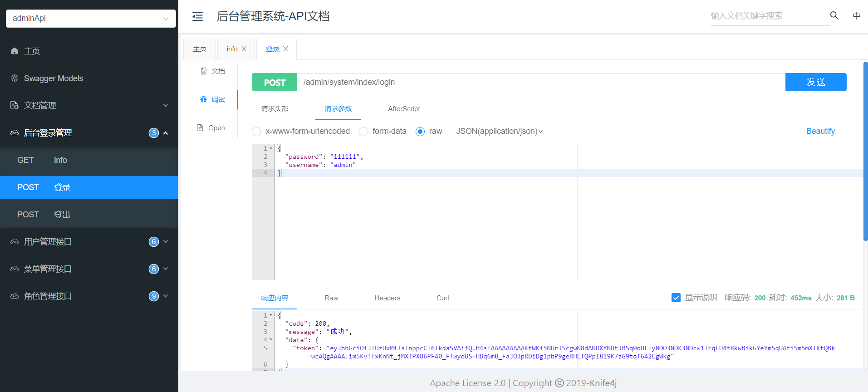
Task: Select the 调试 debug bug icon
Action: pyautogui.click(x=204, y=99)
